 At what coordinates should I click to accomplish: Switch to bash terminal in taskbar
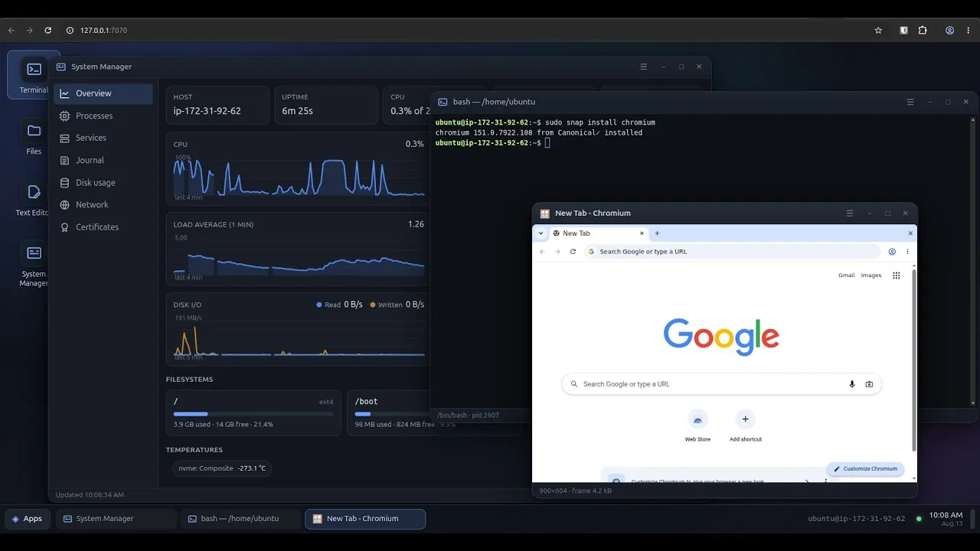240,519
